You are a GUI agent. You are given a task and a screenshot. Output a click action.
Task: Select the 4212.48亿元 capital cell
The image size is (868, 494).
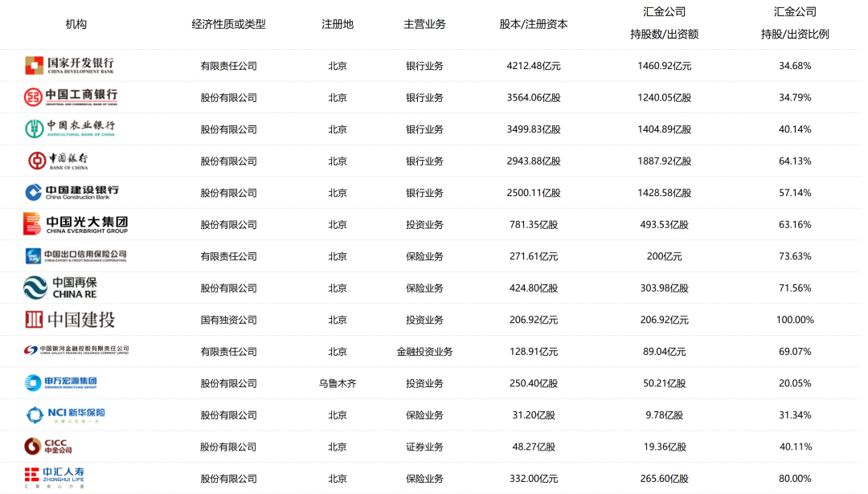[534, 66]
